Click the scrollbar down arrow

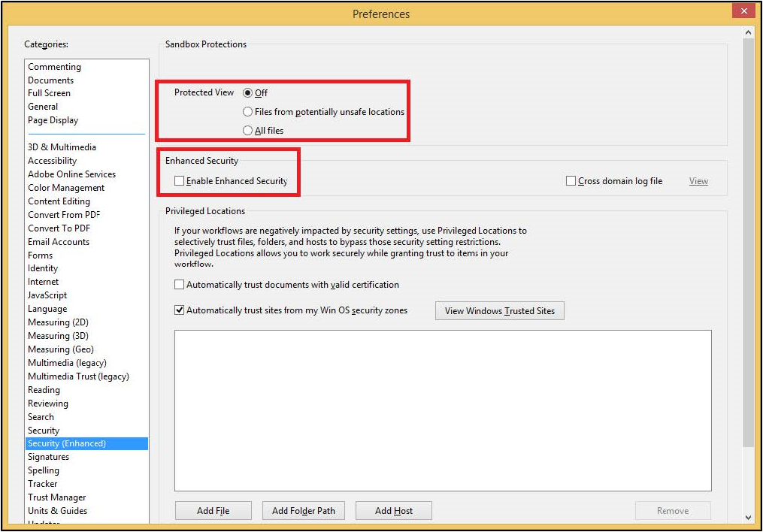click(748, 518)
